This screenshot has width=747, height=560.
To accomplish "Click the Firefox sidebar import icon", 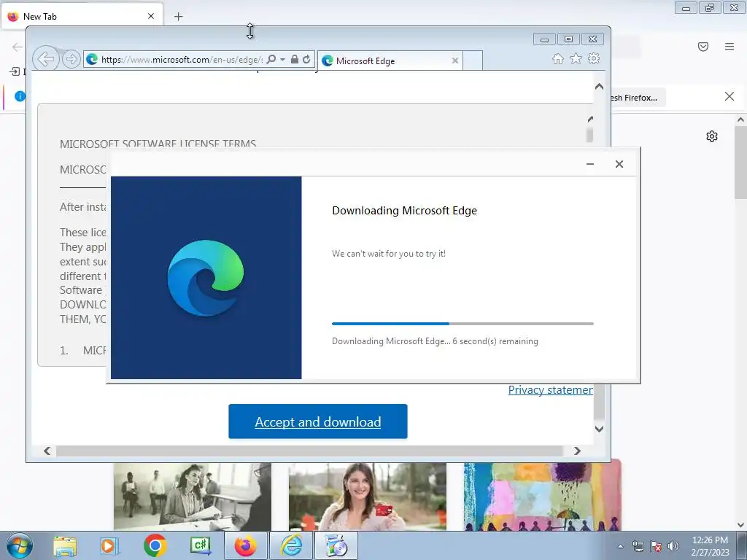I will (15, 71).
